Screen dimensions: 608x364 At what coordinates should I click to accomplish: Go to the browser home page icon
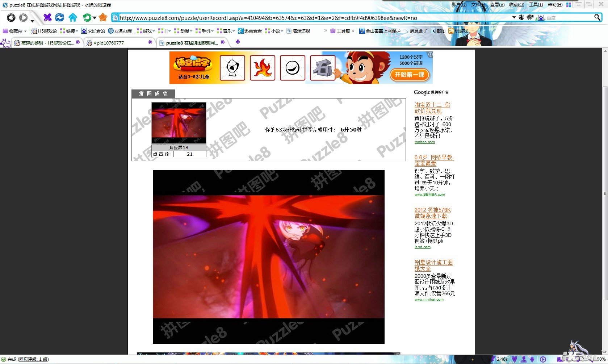click(73, 17)
